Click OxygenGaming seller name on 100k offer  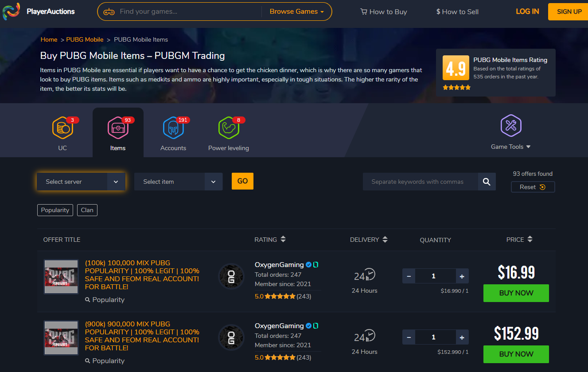pyautogui.click(x=279, y=265)
